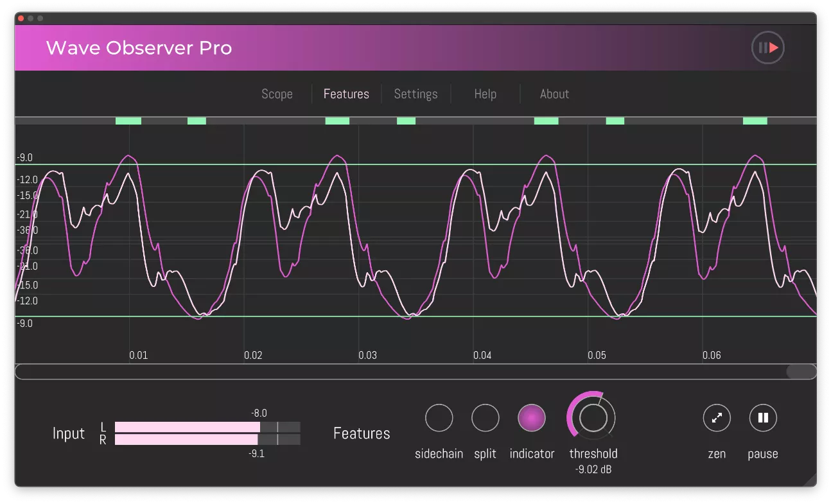The image size is (831, 504).
Task: Click the play/pause icon in the header
Action: [768, 48]
